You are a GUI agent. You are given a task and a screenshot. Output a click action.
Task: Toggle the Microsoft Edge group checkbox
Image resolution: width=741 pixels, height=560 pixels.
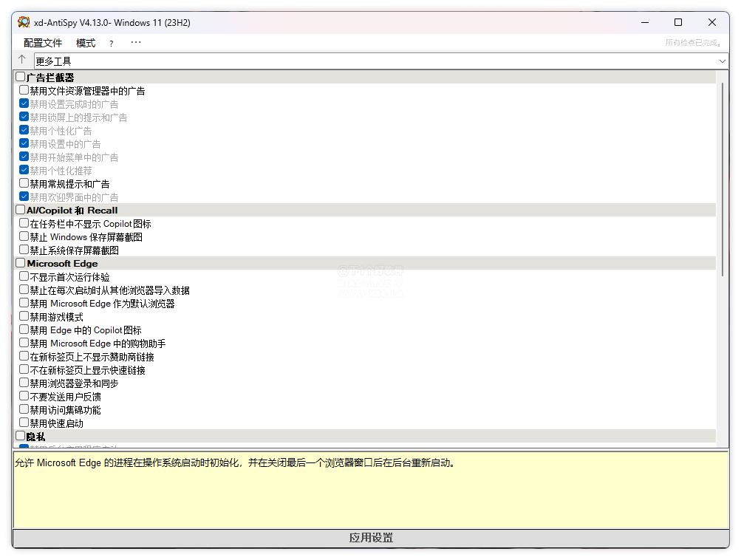[21, 263]
